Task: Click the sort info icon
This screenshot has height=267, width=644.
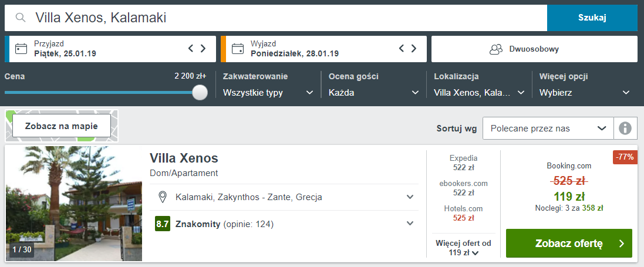Action: 625,128
